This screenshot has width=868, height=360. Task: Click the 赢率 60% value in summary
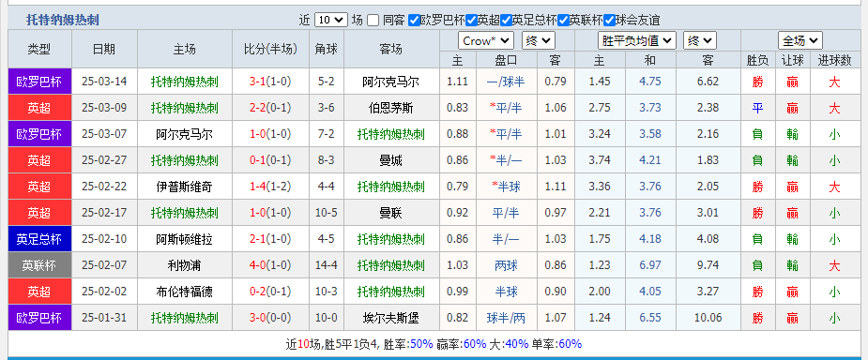[475, 344]
